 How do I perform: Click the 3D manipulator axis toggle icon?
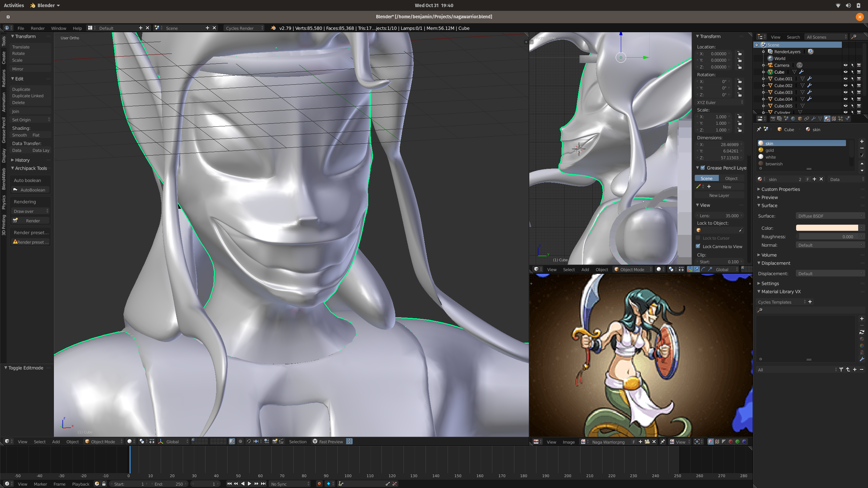[160, 441]
